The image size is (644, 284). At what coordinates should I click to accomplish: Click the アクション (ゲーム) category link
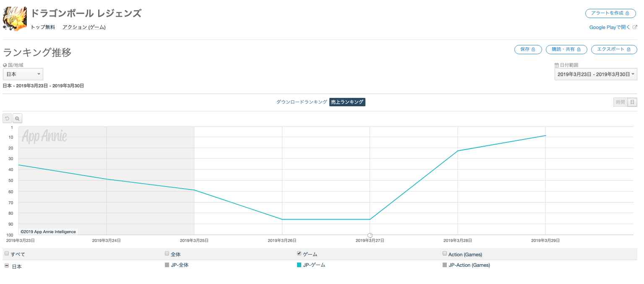pos(84,27)
